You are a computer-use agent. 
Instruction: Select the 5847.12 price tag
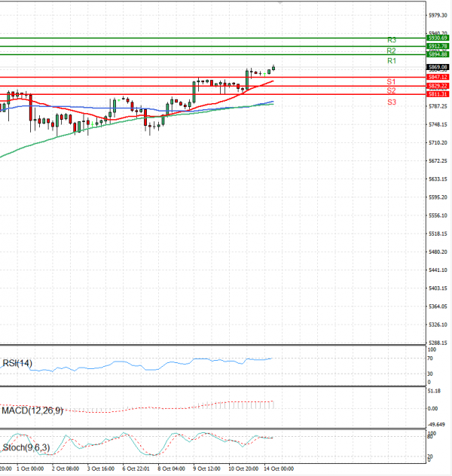pos(438,77)
